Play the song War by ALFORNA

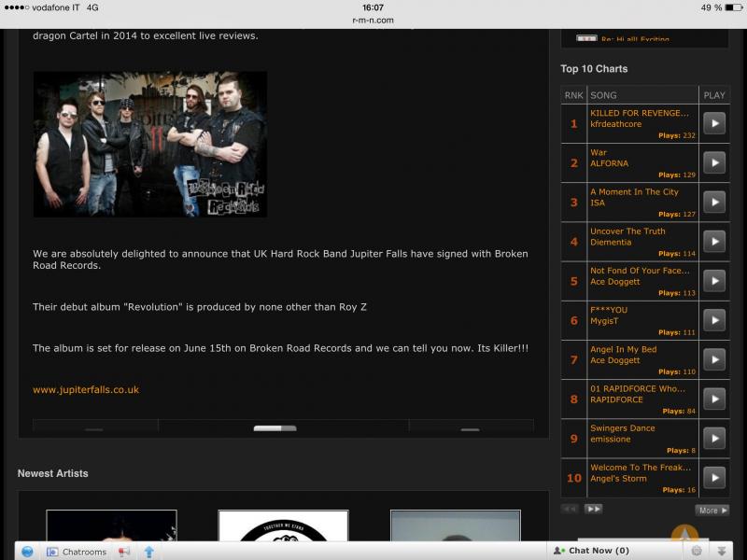tap(713, 162)
